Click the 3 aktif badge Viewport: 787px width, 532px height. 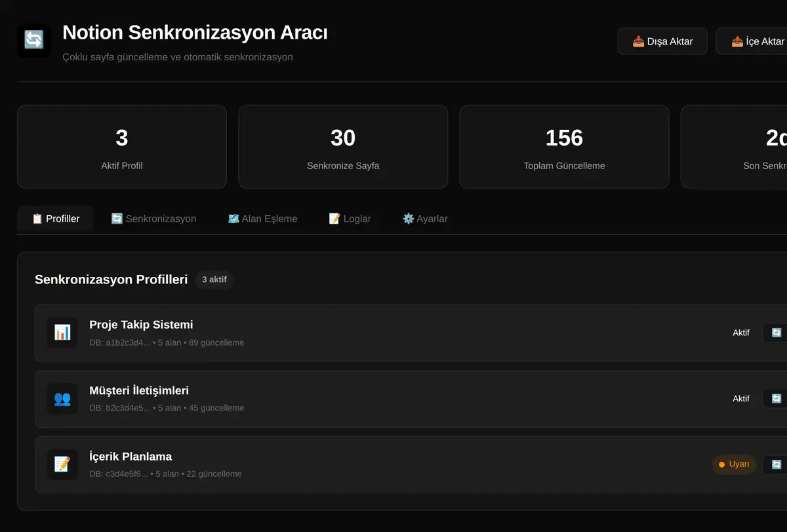214,279
